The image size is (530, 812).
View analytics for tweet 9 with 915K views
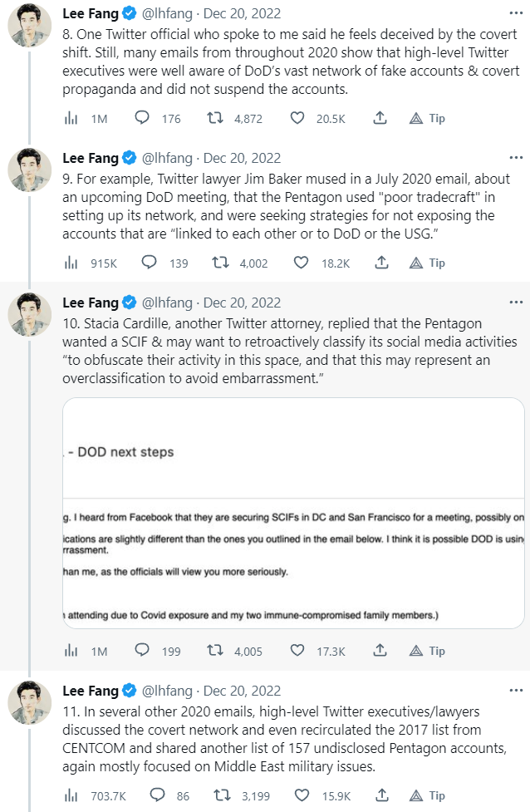tap(71, 263)
